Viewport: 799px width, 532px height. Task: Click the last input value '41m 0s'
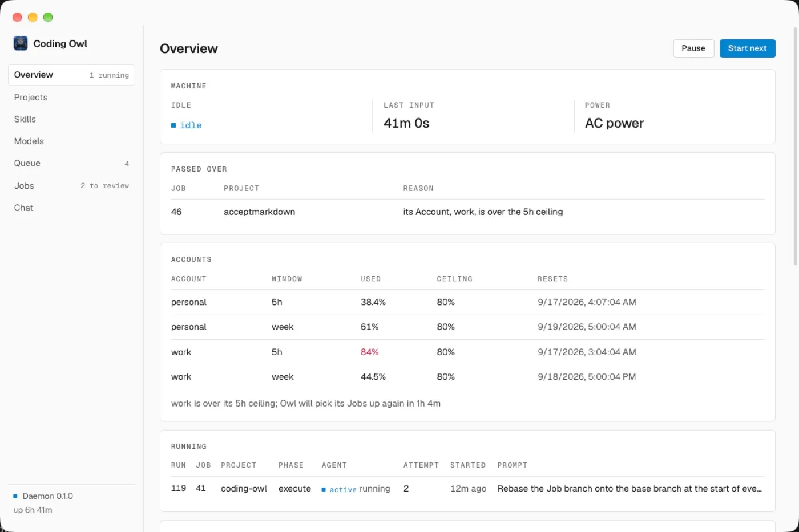point(406,123)
